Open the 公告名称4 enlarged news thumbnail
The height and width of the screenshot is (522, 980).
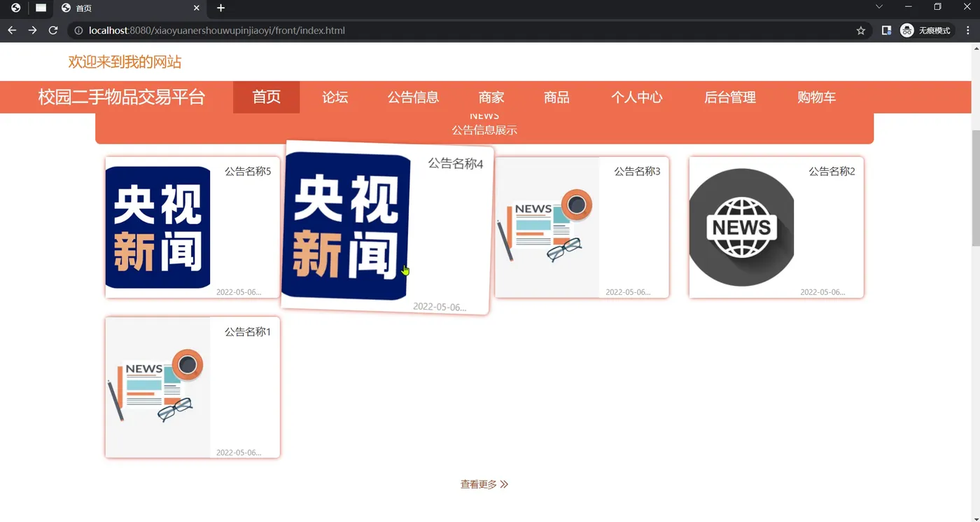[346, 226]
